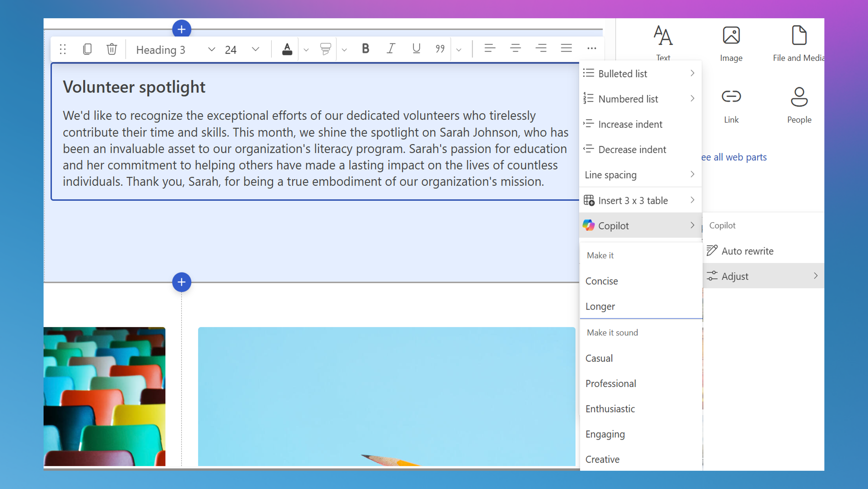Select the People web part icon
Screen dimensions: 868x489
point(799,96)
